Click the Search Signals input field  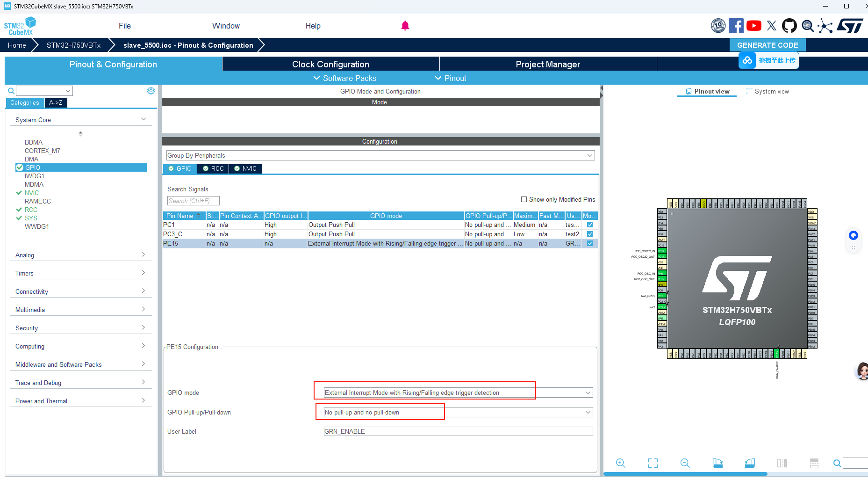pyautogui.click(x=194, y=201)
